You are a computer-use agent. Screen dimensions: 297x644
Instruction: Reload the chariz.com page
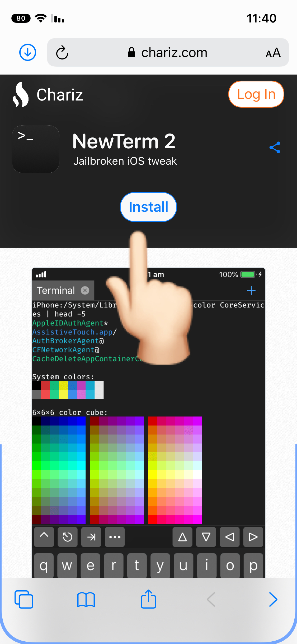click(62, 53)
